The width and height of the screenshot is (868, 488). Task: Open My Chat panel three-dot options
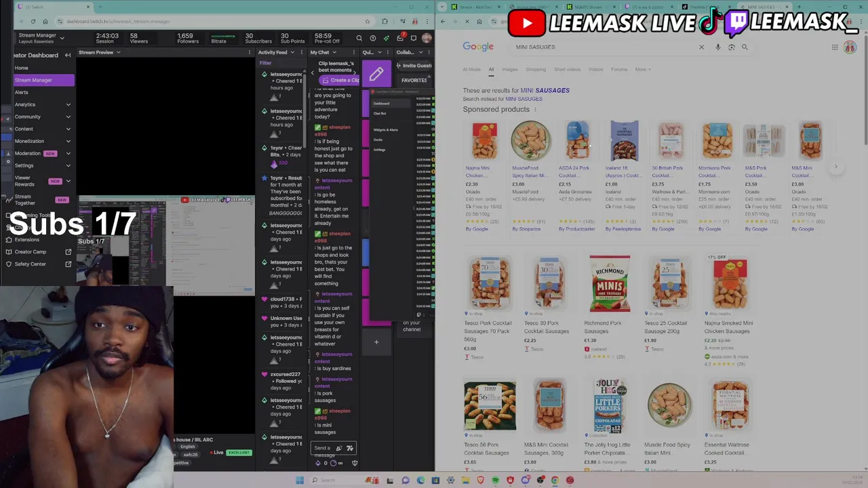[x=354, y=52]
